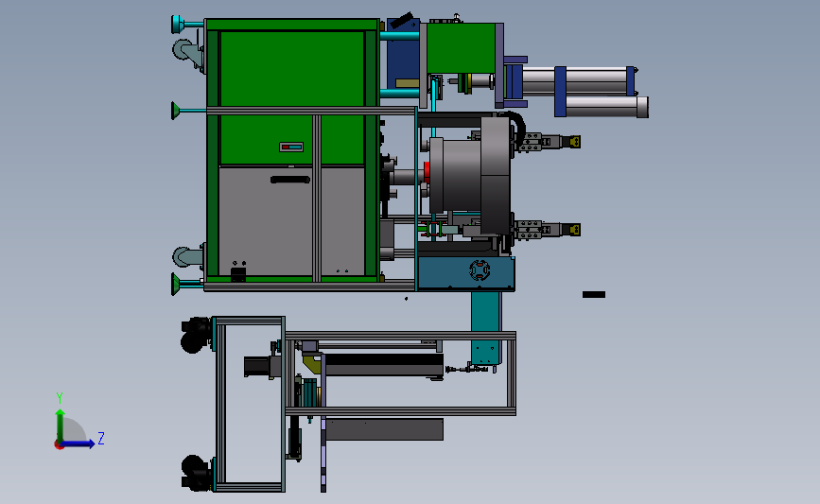The height and width of the screenshot is (504, 820).
Task: Select the small floating black rectangle at right
Action: click(594, 295)
